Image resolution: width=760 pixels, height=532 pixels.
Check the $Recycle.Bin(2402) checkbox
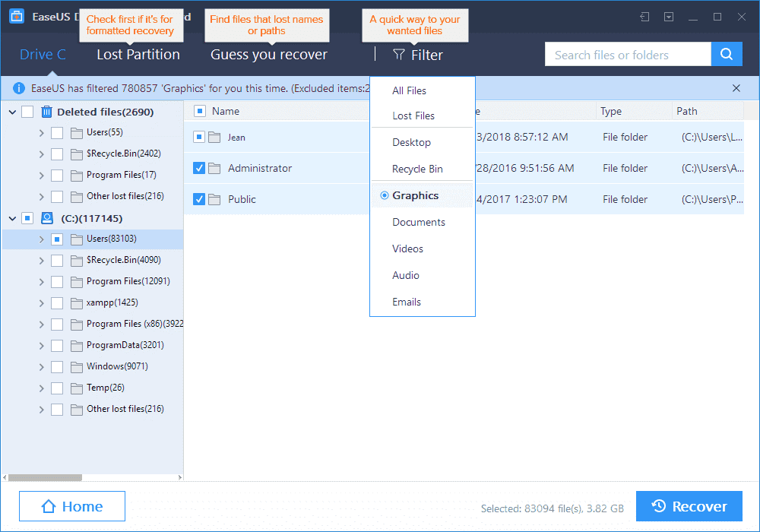coord(57,154)
